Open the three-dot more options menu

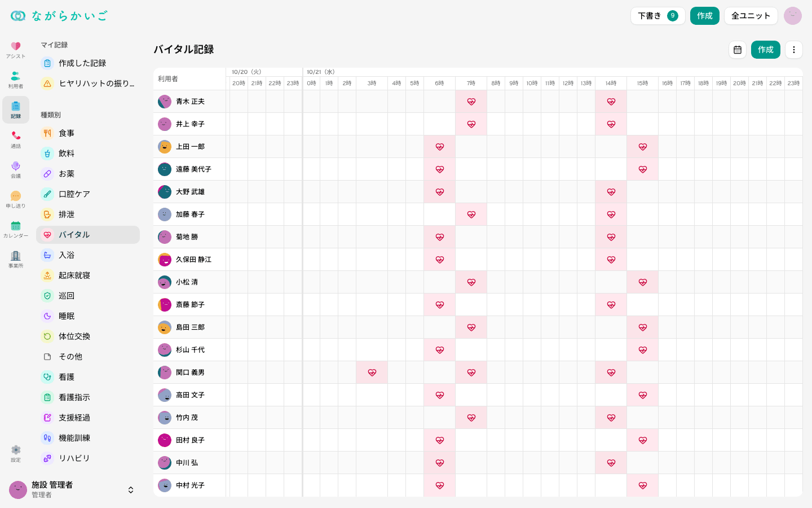pos(793,50)
